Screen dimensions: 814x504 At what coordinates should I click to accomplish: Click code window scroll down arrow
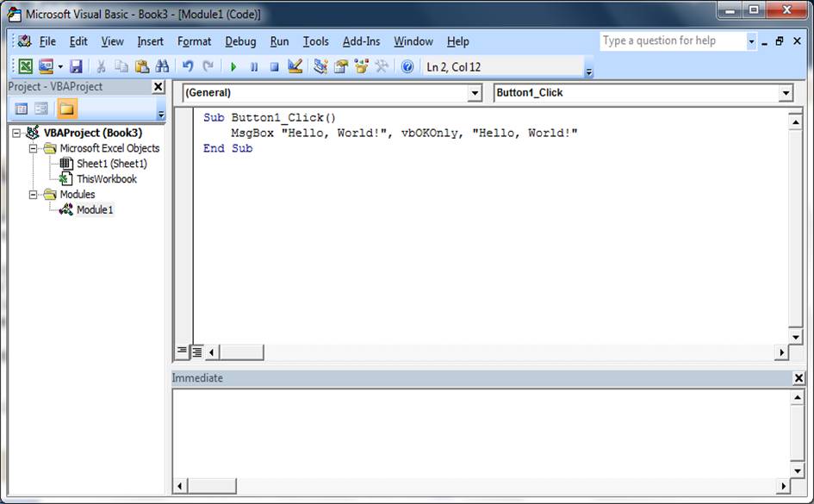[795, 338]
